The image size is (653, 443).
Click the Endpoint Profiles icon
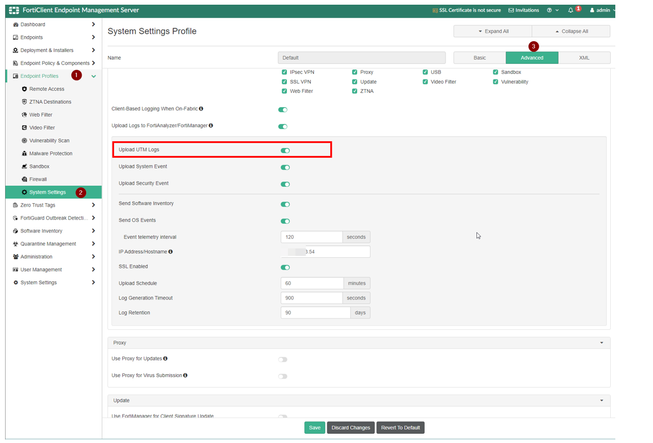(15, 76)
